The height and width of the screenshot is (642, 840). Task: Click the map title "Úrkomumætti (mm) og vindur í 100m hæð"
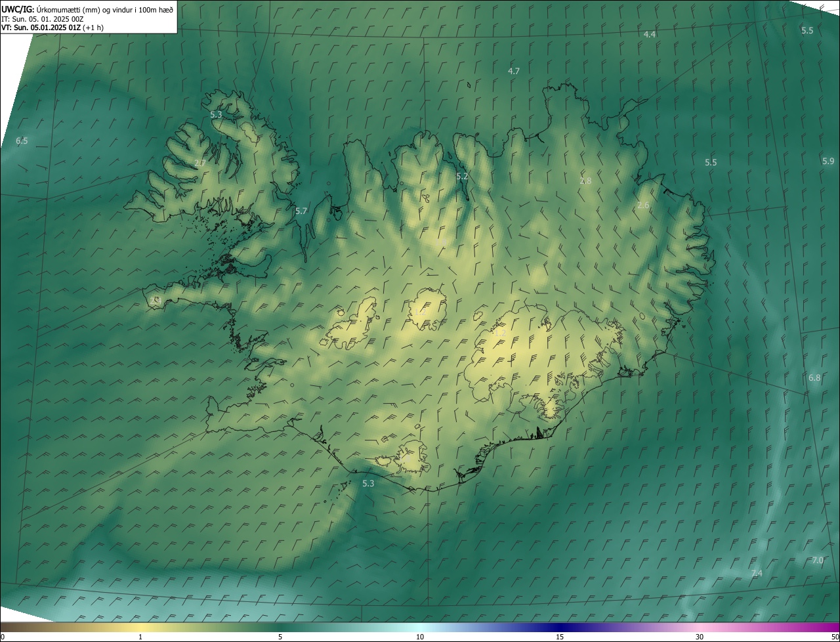pos(105,9)
